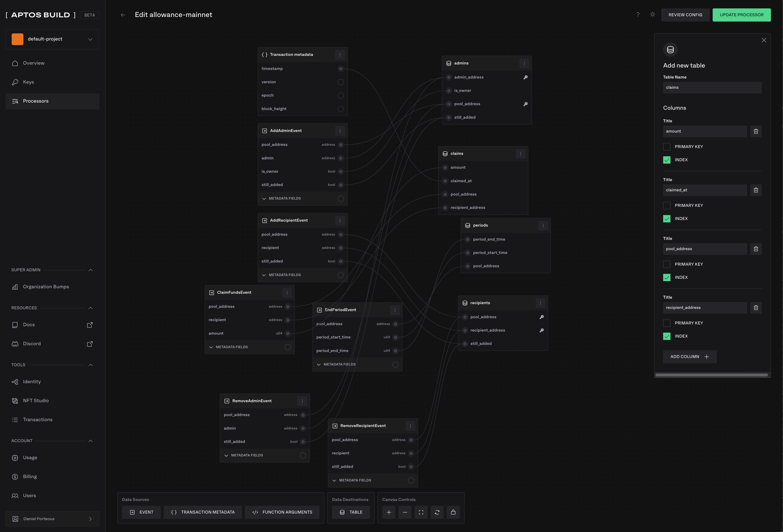This screenshot has width=783, height=532.
Task: Click the back arrow next to Edit title
Action: click(x=123, y=15)
